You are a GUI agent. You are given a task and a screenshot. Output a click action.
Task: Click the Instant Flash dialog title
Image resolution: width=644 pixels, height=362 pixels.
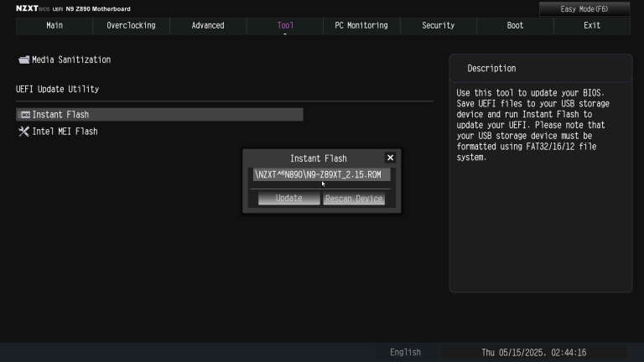click(319, 158)
